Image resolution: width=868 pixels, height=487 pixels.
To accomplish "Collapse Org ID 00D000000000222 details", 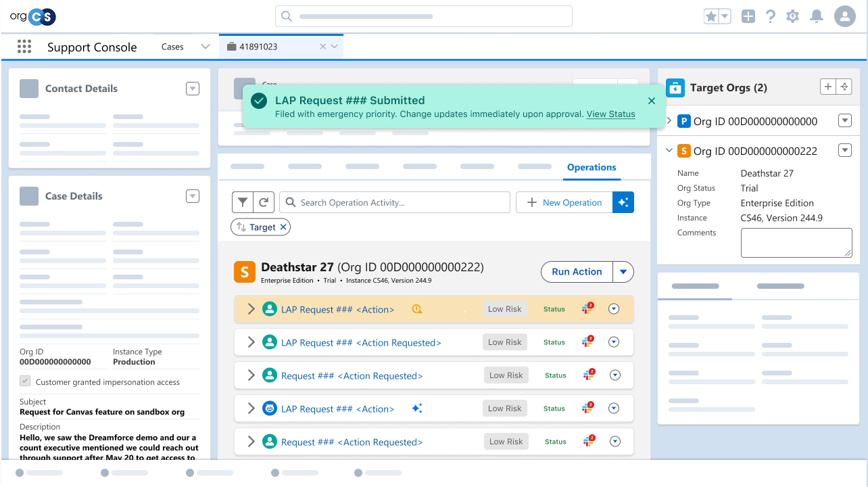I will tap(669, 151).
